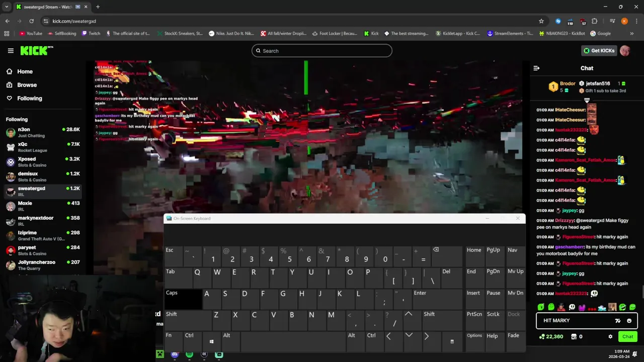Screen dimensions: 644x362
Task: Toggle left Alt key on On-Screen Keyboard
Action: point(230,342)
